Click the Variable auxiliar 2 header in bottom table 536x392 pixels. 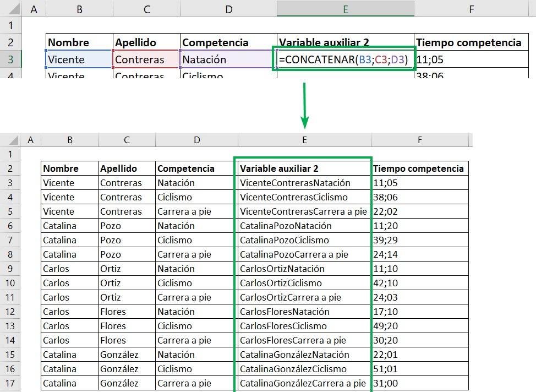tap(304, 168)
